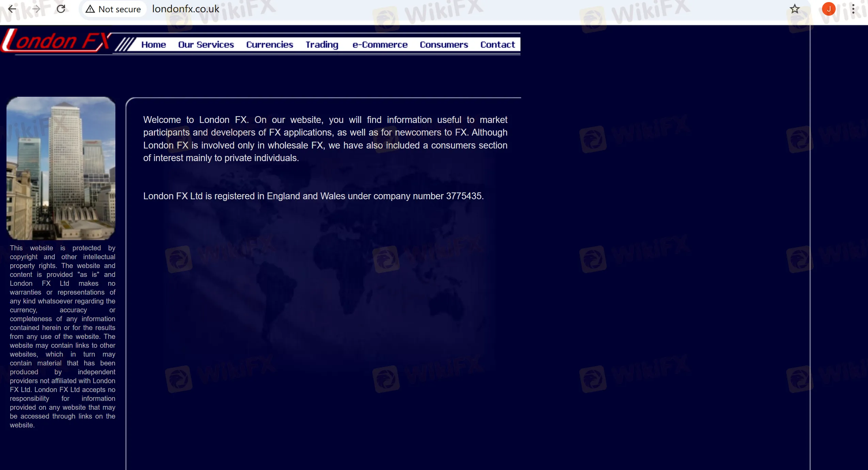Image resolution: width=868 pixels, height=470 pixels.
Task: Click the company number 3775435 sentence
Action: 313,196
